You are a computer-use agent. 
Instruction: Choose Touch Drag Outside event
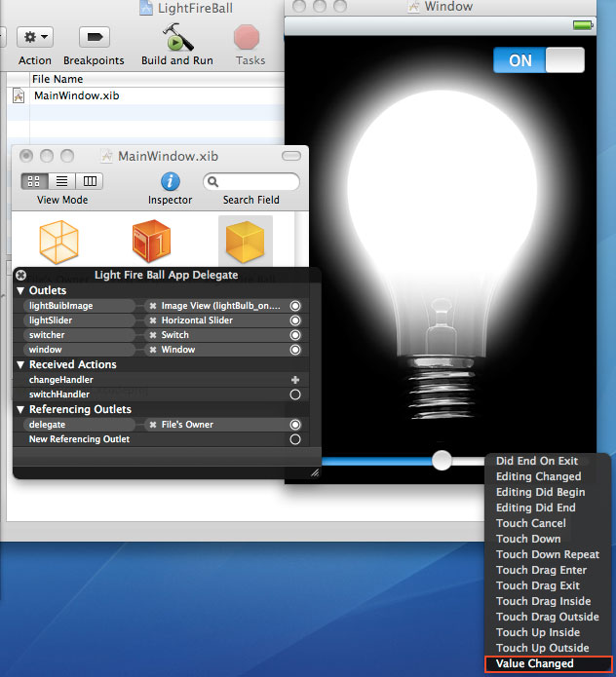pos(548,617)
